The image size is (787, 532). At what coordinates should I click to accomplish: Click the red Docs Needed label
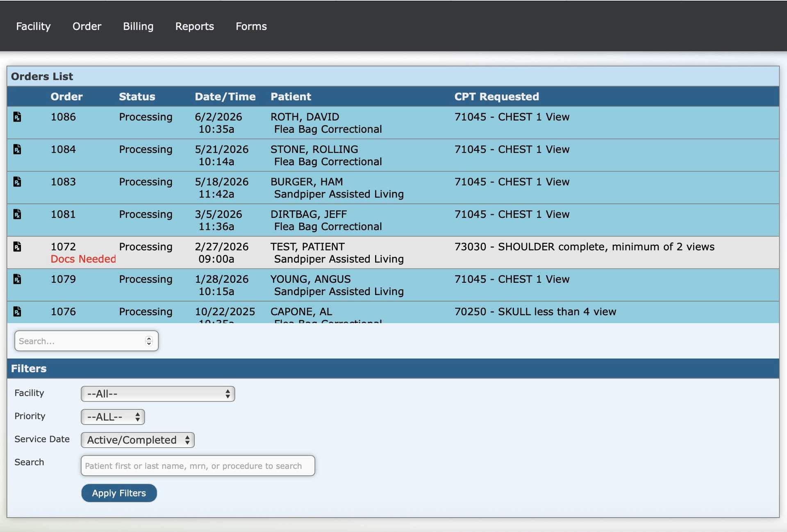83,259
